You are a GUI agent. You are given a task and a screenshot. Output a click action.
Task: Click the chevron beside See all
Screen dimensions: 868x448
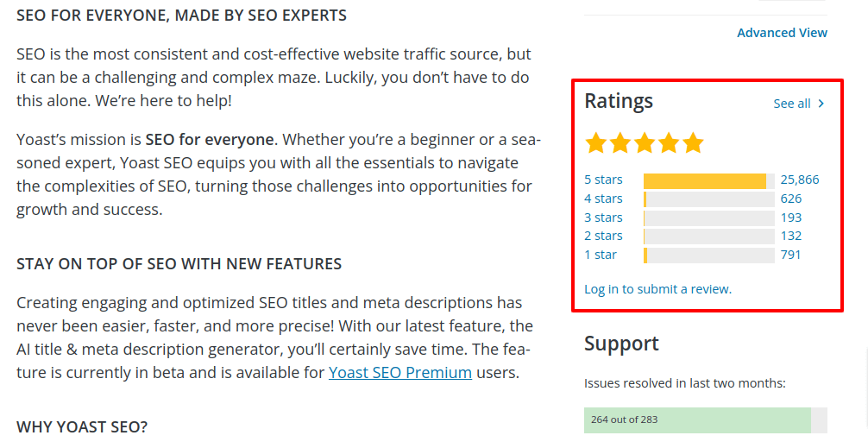click(821, 104)
